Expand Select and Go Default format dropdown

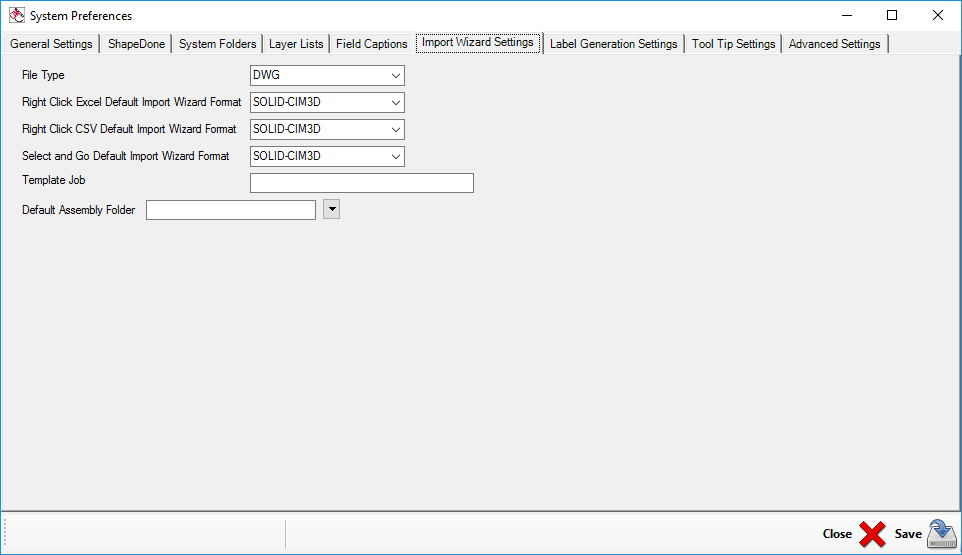point(396,156)
